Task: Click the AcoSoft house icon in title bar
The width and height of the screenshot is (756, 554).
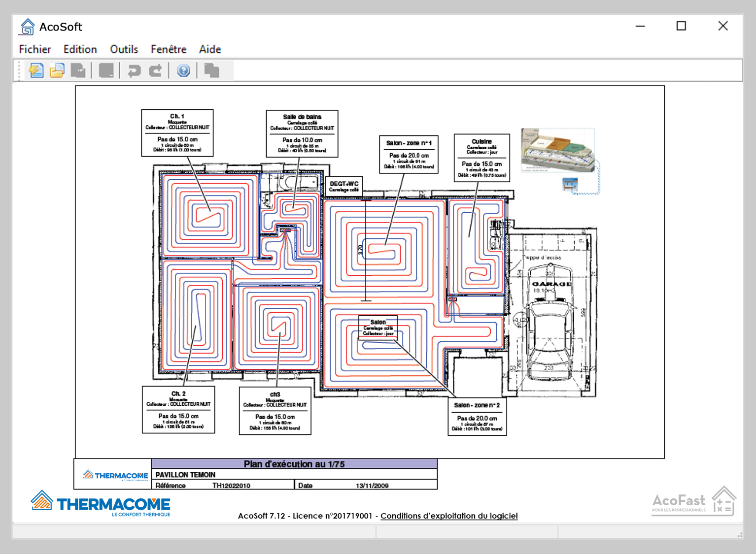Action: coord(27,27)
